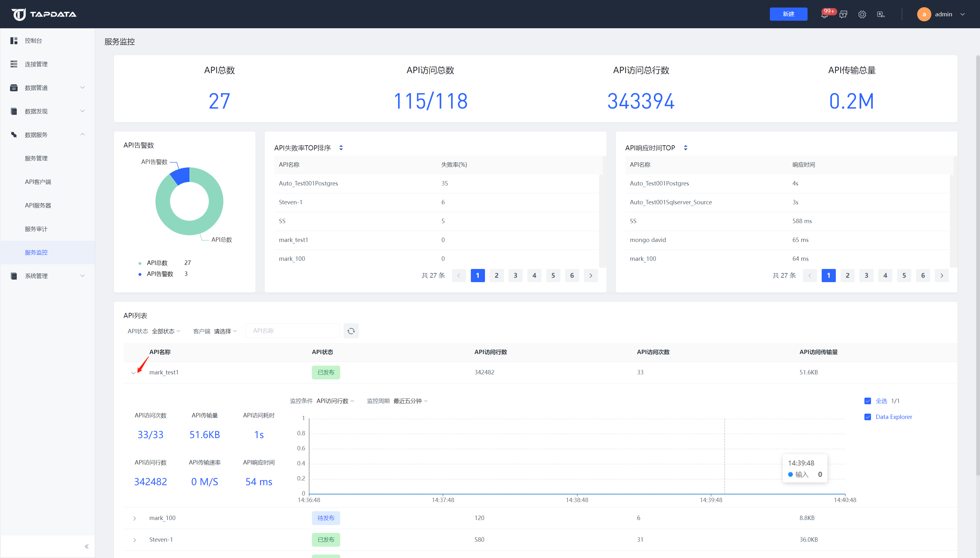The height and width of the screenshot is (558, 980).
Task: Click the refresh icon beside API name field
Action: pyautogui.click(x=351, y=331)
